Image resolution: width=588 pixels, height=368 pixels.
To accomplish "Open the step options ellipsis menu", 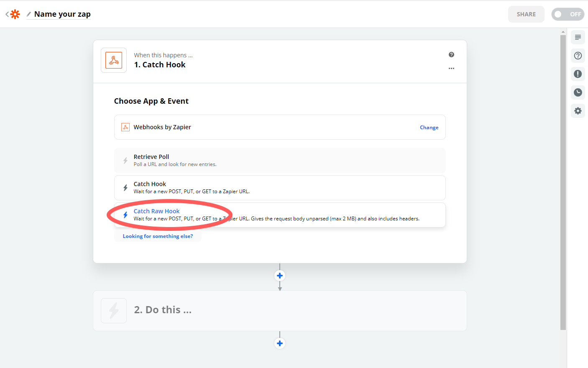I will (x=451, y=68).
